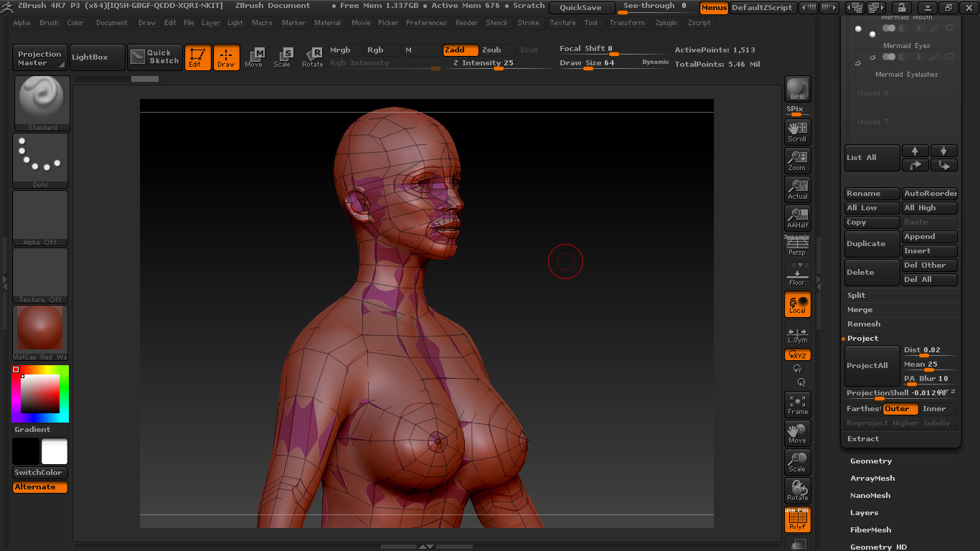Viewport: 980px width, 551px height.
Task: Disable Local symmetry mode
Action: click(797, 304)
